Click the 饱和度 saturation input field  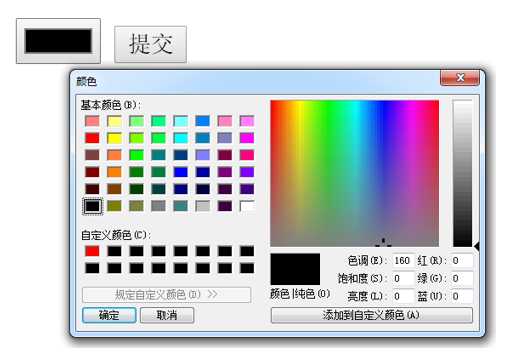click(x=403, y=278)
